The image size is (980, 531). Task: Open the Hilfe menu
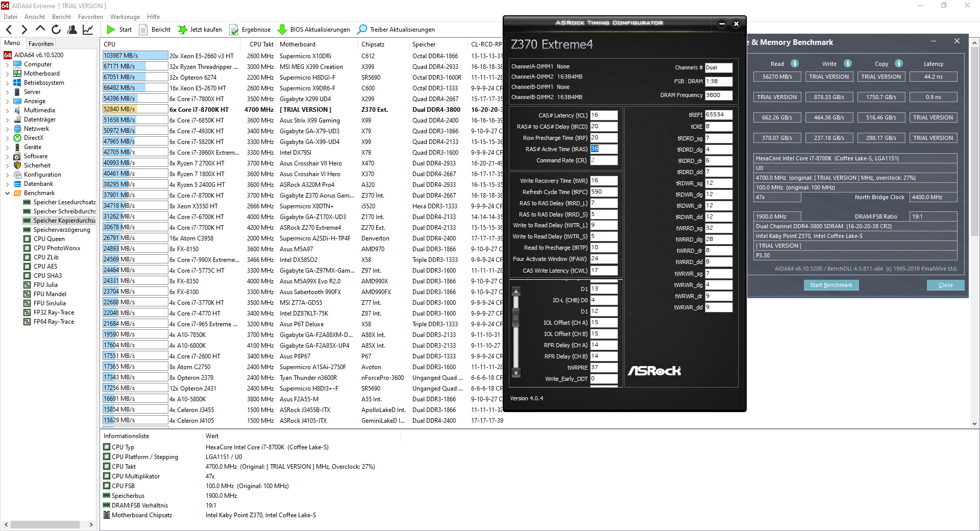click(153, 17)
